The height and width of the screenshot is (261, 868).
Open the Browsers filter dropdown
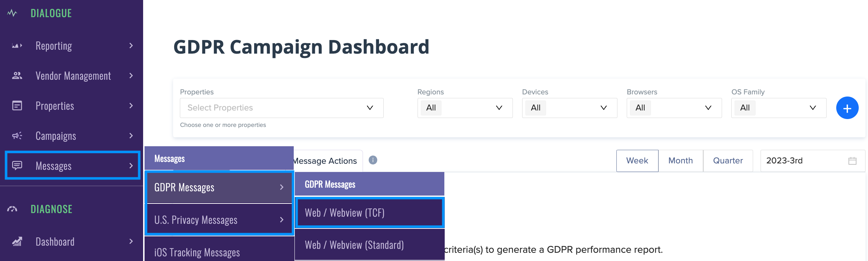pyautogui.click(x=674, y=108)
